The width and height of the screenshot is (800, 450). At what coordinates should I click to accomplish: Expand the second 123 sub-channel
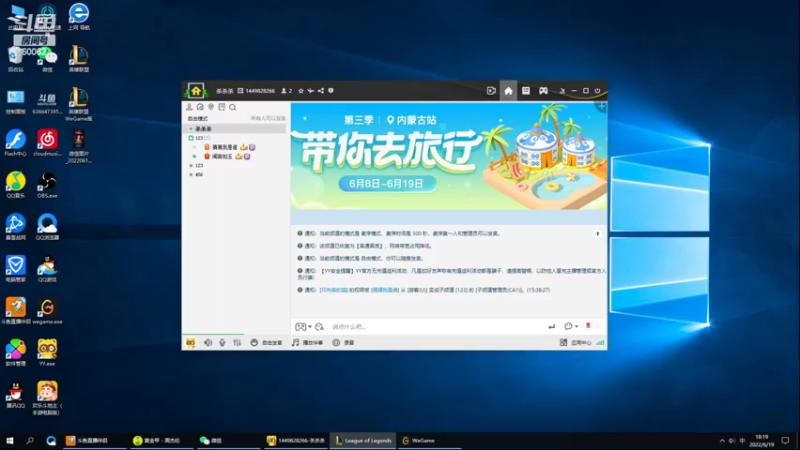point(191,166)
